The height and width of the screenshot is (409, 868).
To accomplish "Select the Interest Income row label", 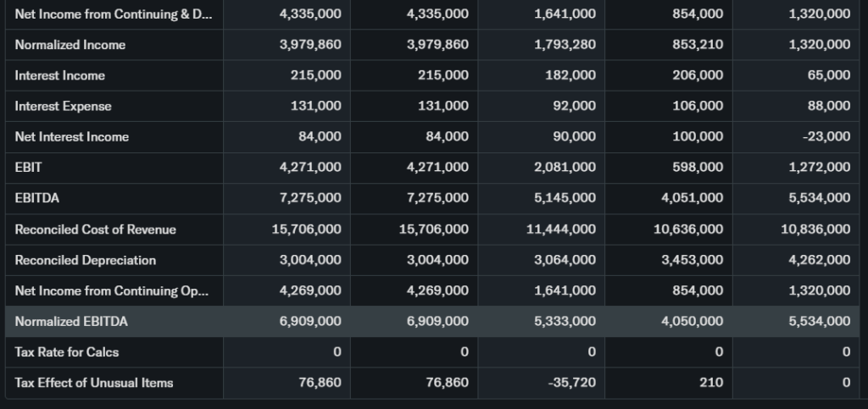I will (x=60, y=75).
